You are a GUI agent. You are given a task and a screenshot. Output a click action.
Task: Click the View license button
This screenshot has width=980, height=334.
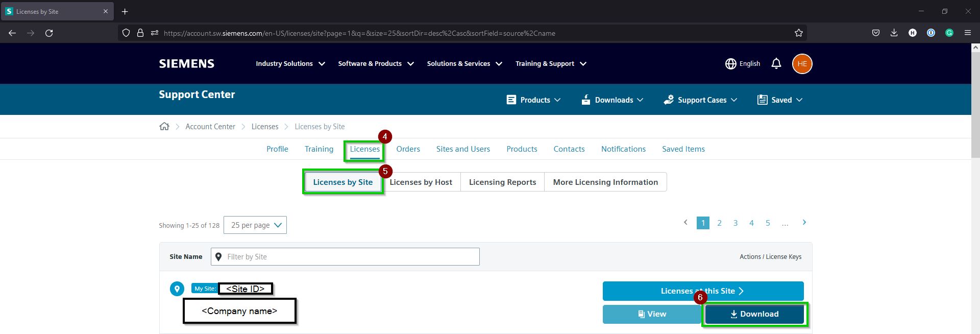652,314
